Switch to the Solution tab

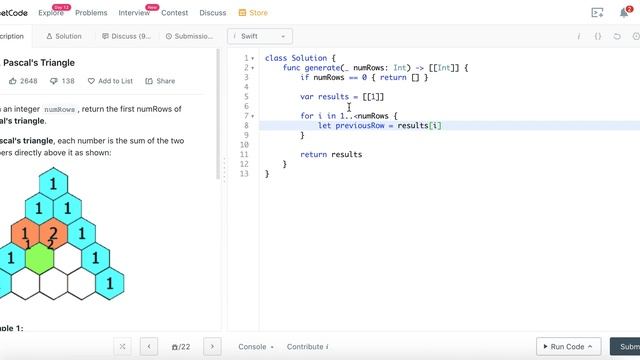pyautogui.click(x=64, y=36)
